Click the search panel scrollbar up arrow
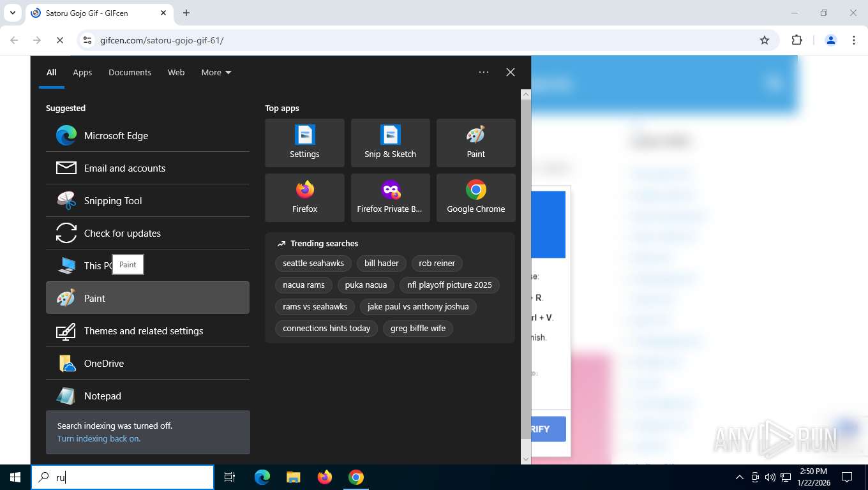The image size is (868, 490). [x=526, y=94]
